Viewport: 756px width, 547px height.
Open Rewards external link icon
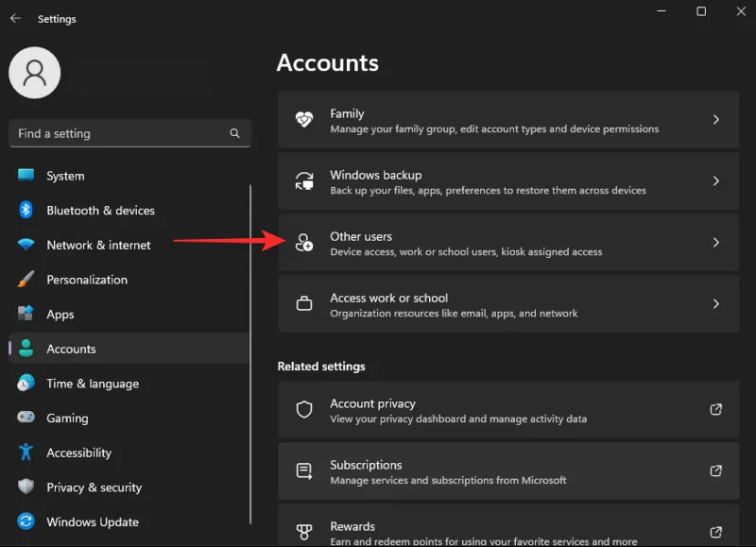[x=716, y=532]
